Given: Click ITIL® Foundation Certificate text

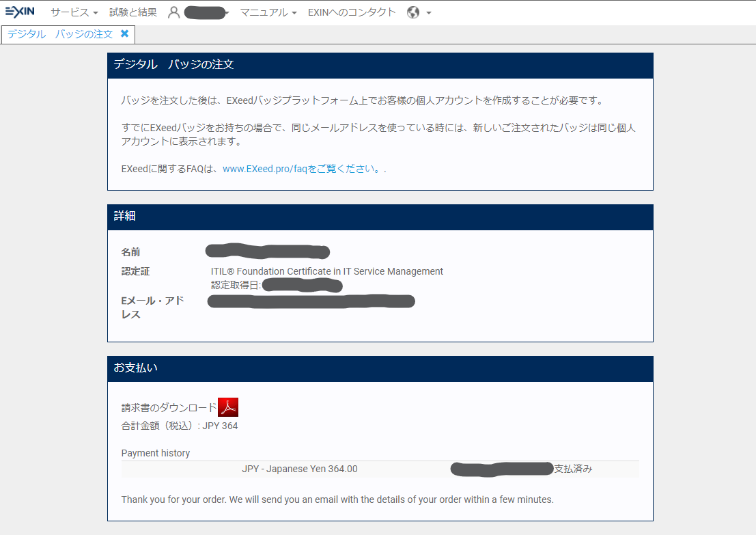Looking at the screenshot, I should click(327, 271).
